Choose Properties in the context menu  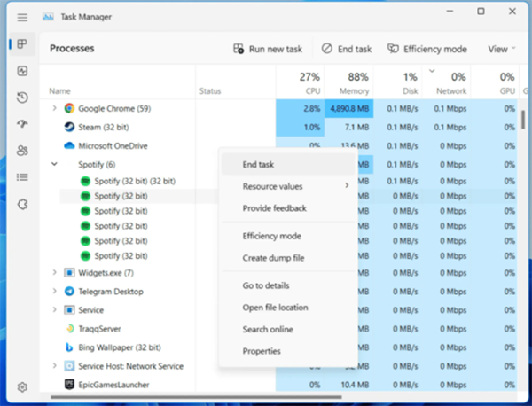click(288, 351)
